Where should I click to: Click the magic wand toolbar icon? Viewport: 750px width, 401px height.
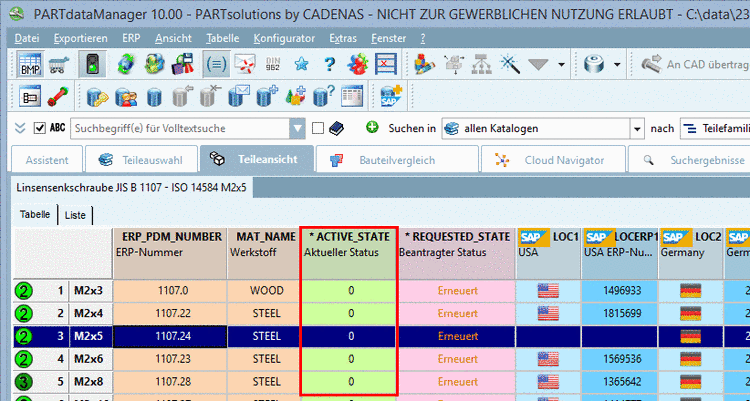pyautogui.click(x=509, y=64)
